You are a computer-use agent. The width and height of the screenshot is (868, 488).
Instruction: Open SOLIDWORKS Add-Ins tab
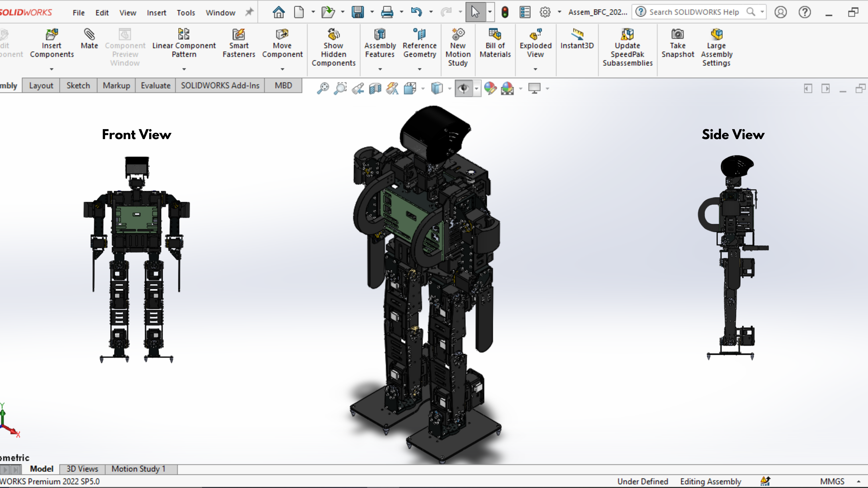(x=220, y=86)
